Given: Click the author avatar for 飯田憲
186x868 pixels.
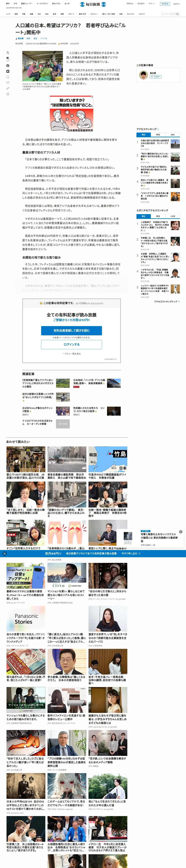Looking at the screenshot, I should click(x=143, y=75).
